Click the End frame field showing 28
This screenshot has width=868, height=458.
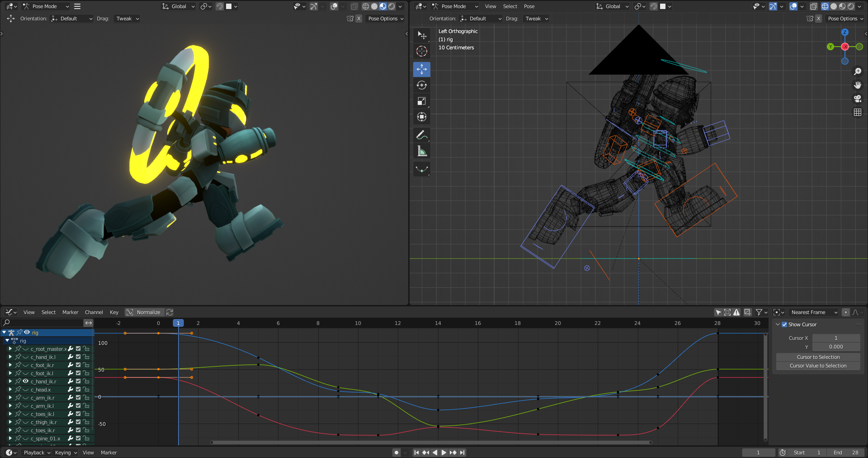click(x=846, y=453)
